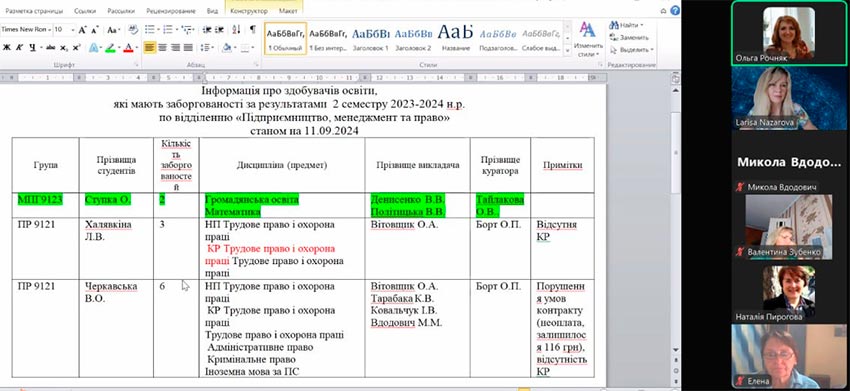Screen dimensions: 850x391
Task: Toggle bold (Ж) formatting
Action: (7, 48)
